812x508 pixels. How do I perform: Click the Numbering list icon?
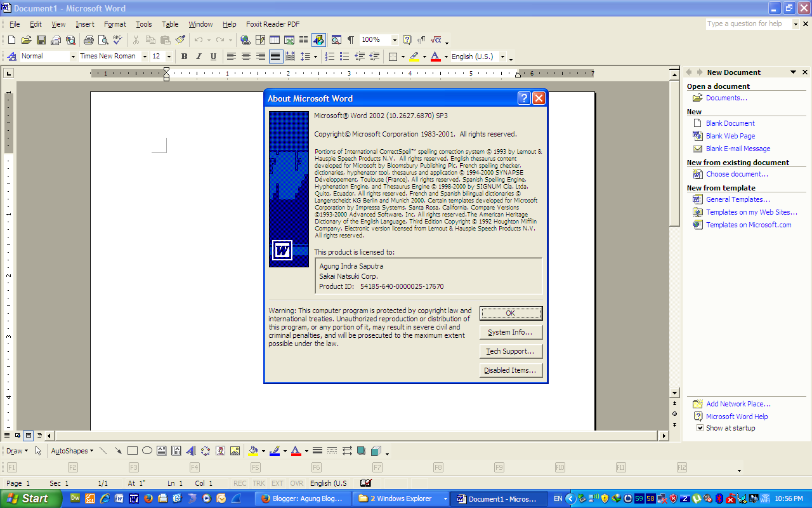click(329, 57)
